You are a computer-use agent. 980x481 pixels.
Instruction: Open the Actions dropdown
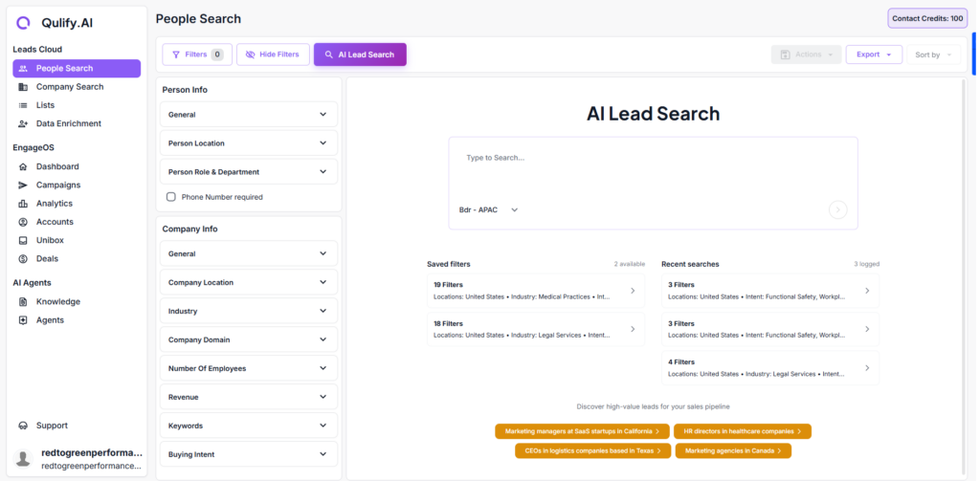tap(806, 55)
